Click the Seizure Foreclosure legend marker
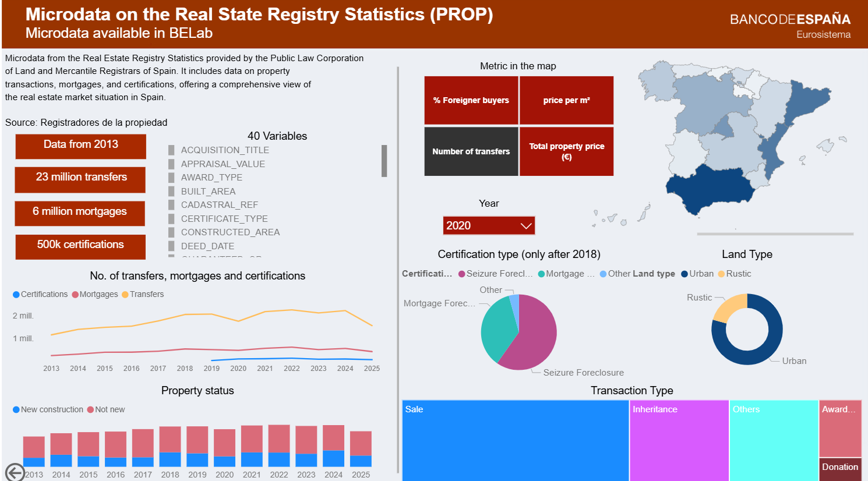This screenshot has width=868, height=481. [462, 274]
